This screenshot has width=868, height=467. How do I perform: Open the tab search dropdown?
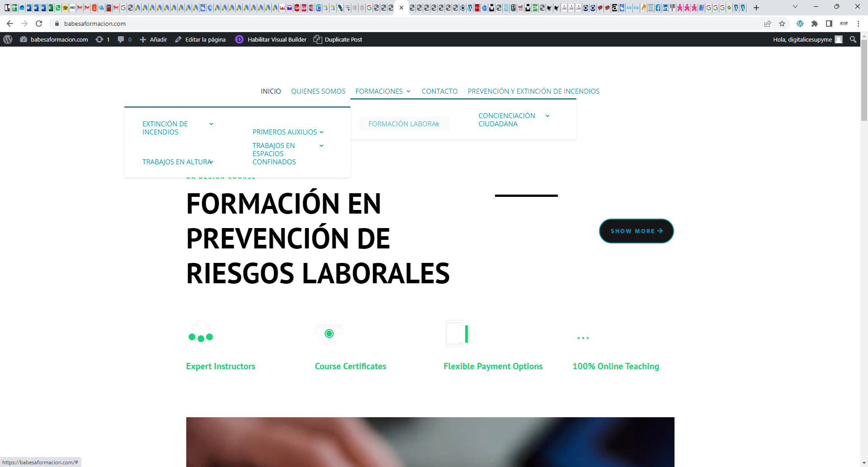point(795,7)
